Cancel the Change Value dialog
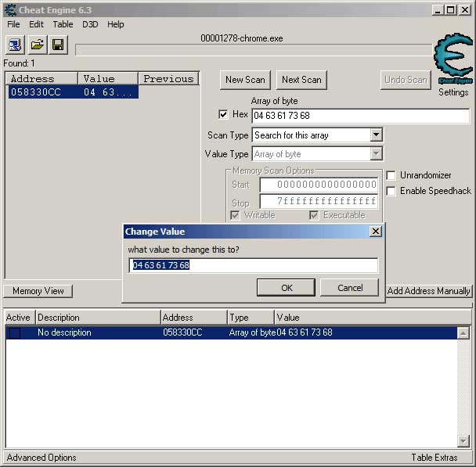 point(350,288)
